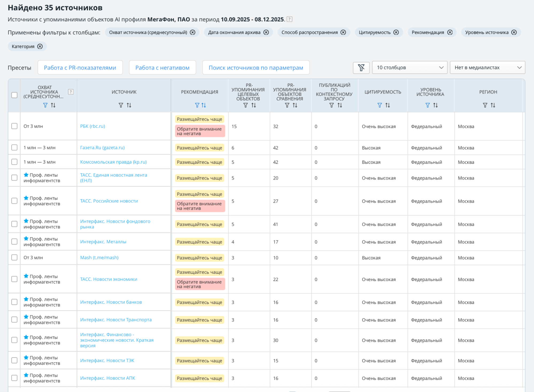
Task: Expand the Нет в медиалистах dropdown
Action: [x=487, y=68]
